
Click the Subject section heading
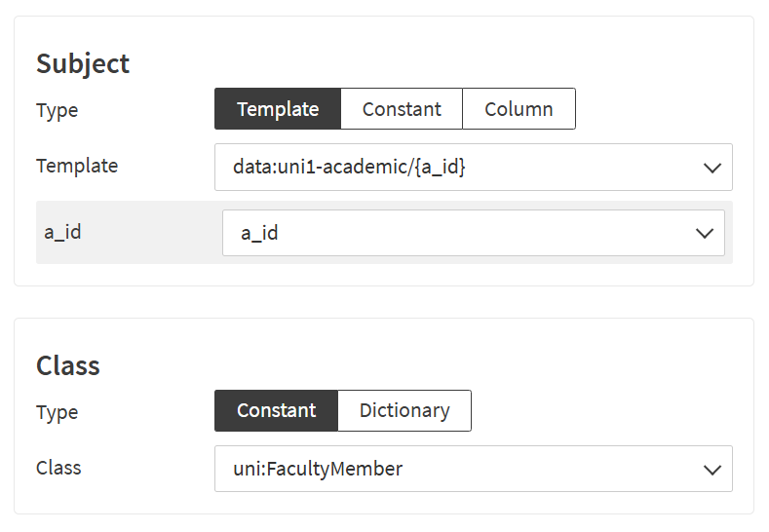(x=83, y=63)
